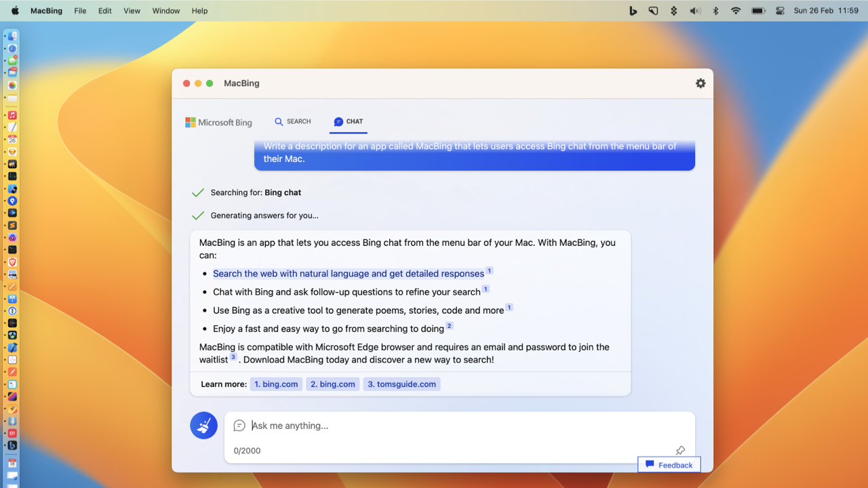Click the Microsoft Bing logo

click(218, 122)
